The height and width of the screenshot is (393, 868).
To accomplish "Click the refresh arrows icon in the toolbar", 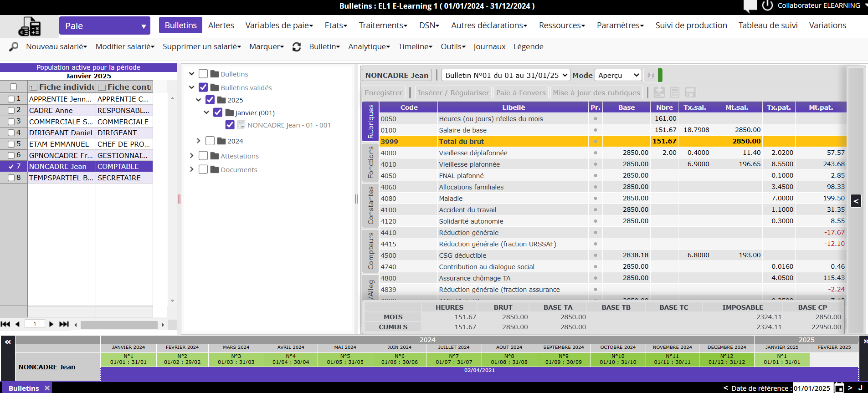I will click(x=297, y=47).
